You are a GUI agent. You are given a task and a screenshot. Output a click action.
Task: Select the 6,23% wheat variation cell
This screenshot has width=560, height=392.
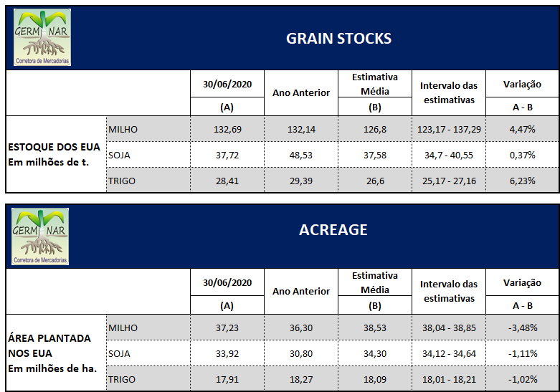522,181
